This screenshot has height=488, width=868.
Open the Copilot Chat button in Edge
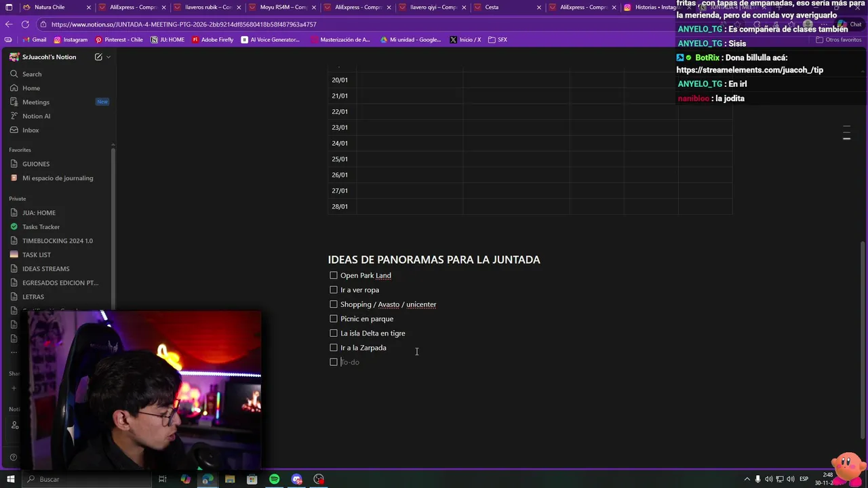(x=848, y=24)
